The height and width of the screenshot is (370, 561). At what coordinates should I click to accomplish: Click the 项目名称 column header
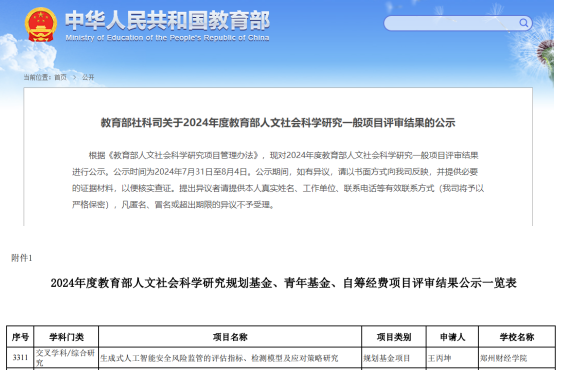[230, 337]
